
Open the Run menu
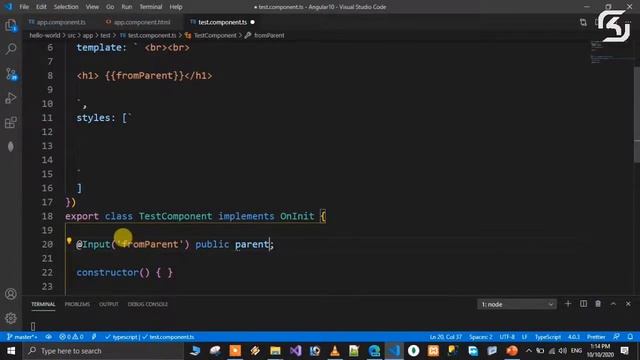(127, 7)
